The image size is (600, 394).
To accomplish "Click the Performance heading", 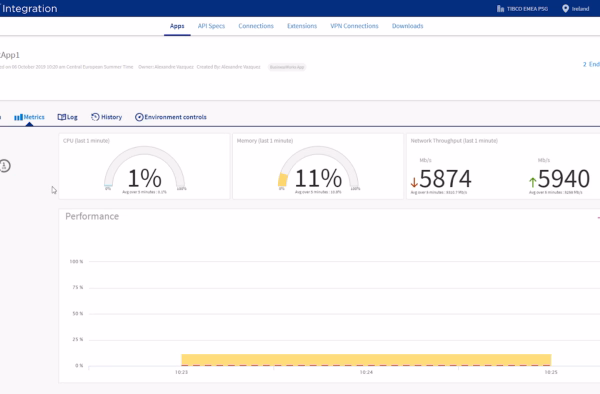I will tap(92, 217).
